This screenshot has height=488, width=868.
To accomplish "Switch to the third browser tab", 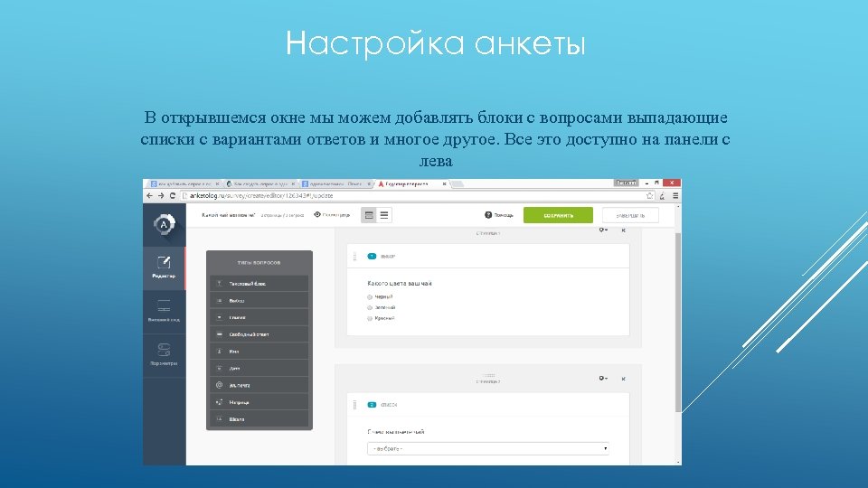I will tap(335, 183).
